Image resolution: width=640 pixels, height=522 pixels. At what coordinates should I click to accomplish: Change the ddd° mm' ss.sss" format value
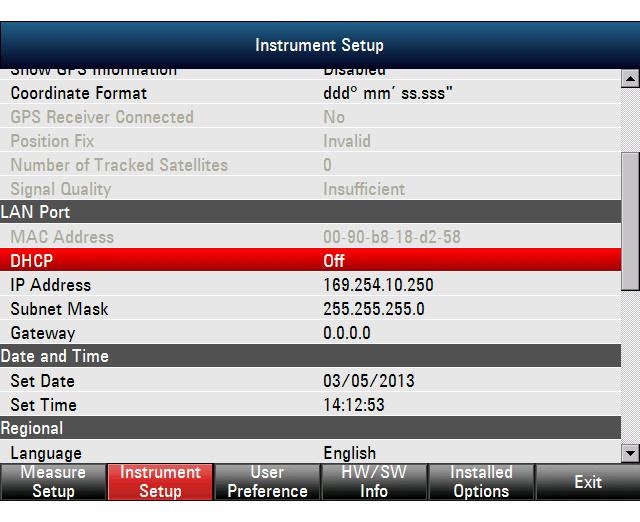click(388, 93)
